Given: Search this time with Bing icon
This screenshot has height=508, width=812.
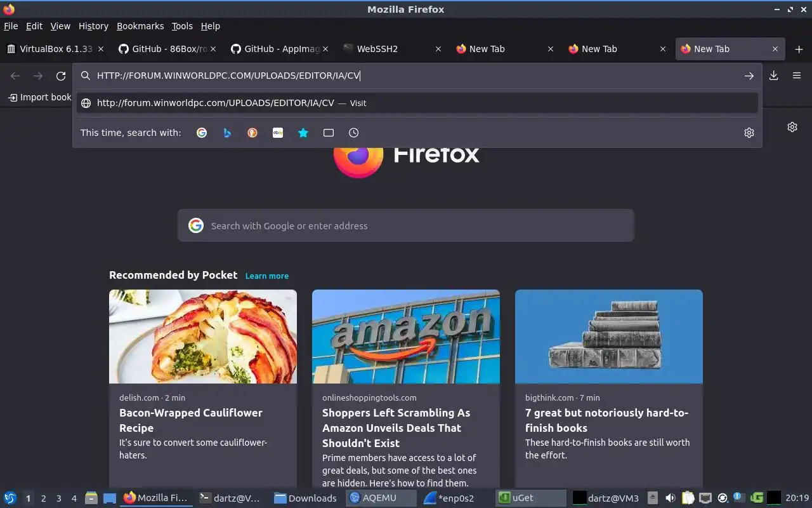Looking at the screenshot, I should pos(227,133).
